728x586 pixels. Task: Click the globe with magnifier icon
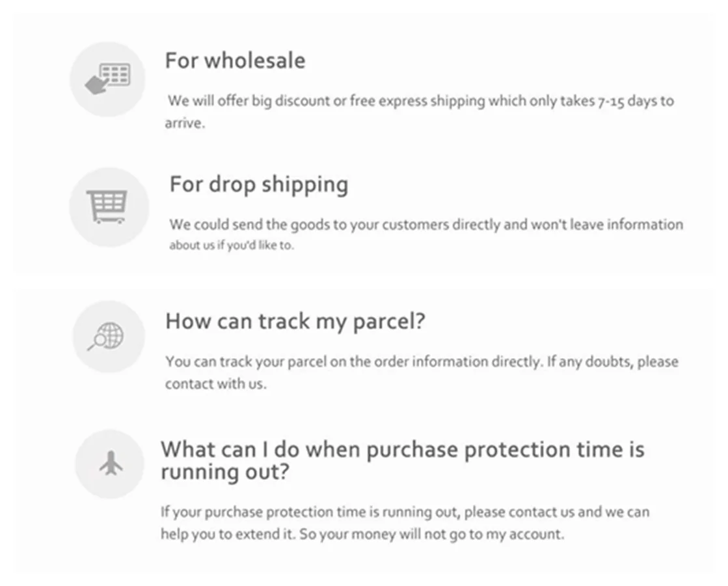click(x=108, y=337)
